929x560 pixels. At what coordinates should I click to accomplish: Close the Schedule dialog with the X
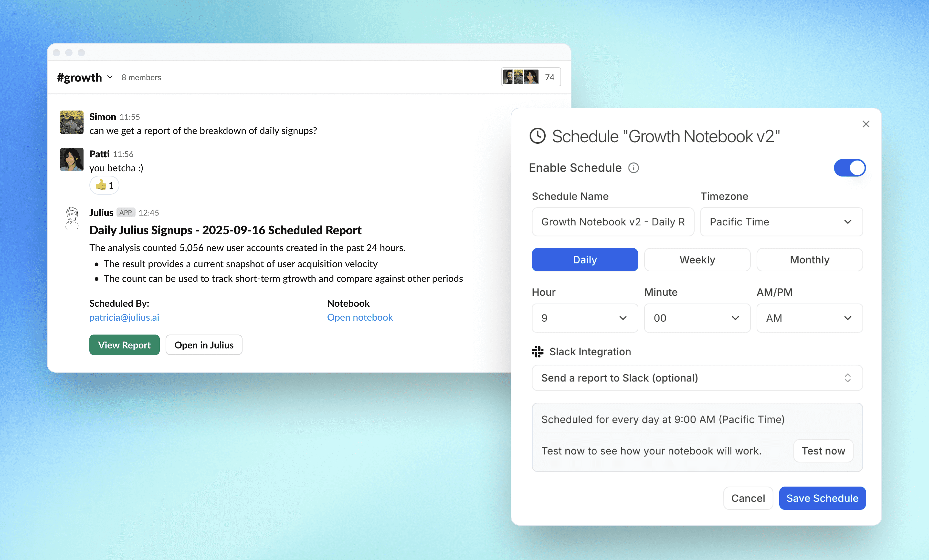(866, 124)
